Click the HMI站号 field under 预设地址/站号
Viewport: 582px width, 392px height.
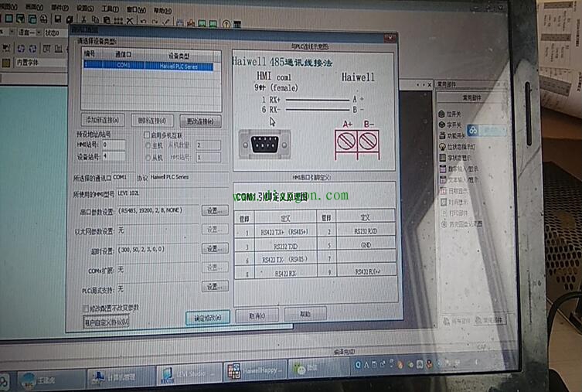click(x=114, y=145)
